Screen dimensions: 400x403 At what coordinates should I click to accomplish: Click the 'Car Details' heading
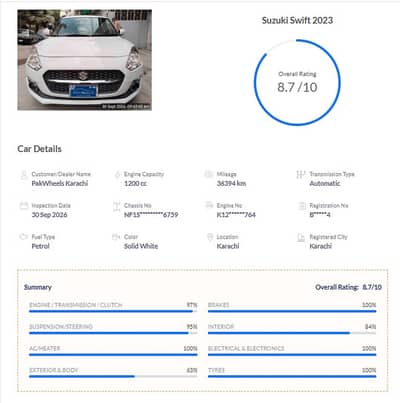pyautogui.click(x=39, y=149)
